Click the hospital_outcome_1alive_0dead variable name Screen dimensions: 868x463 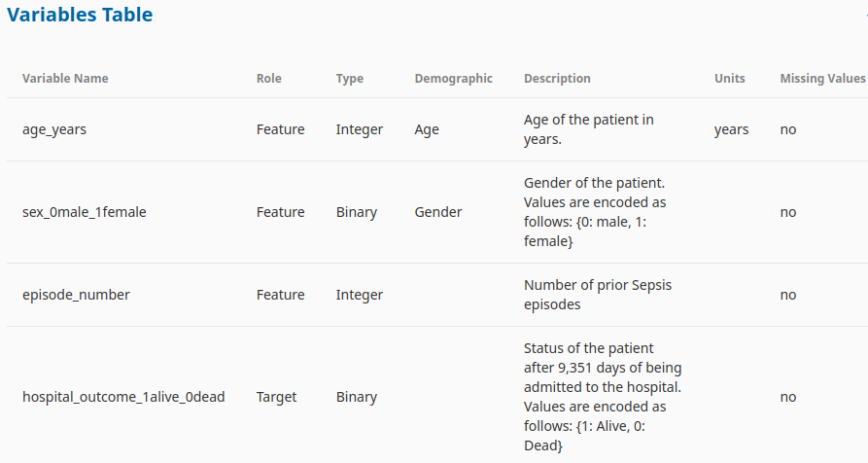pyautogui.click(x=123, y=397)
